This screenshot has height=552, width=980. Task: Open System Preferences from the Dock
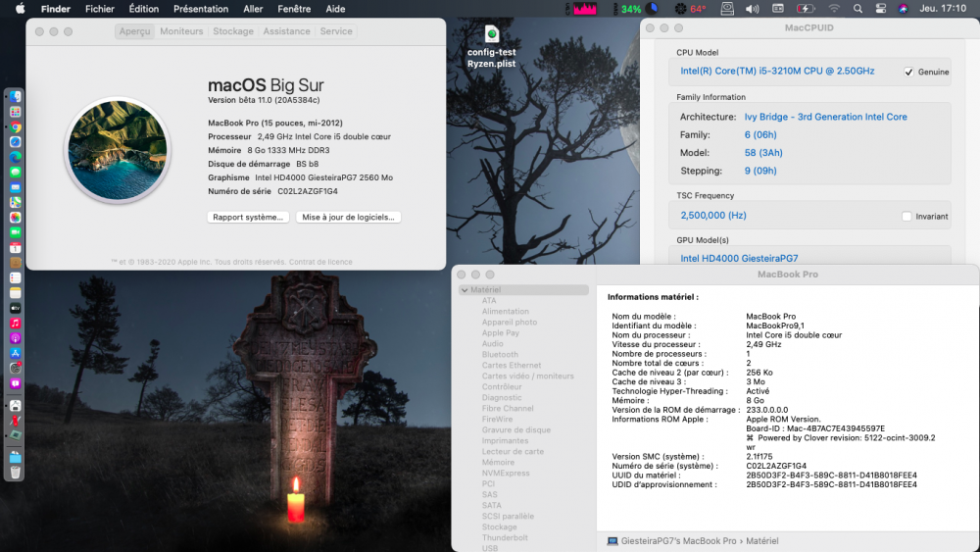pyautogui.click(x=15, y=369)
